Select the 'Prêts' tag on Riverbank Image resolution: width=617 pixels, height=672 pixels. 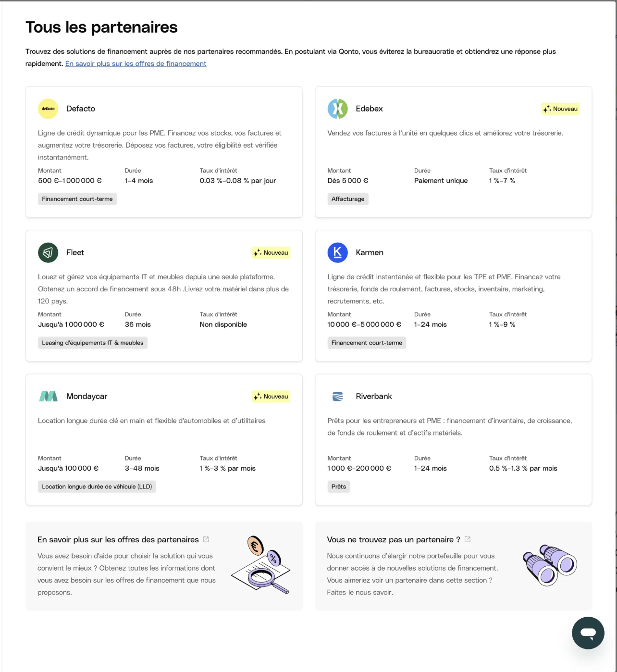[339, 486]
